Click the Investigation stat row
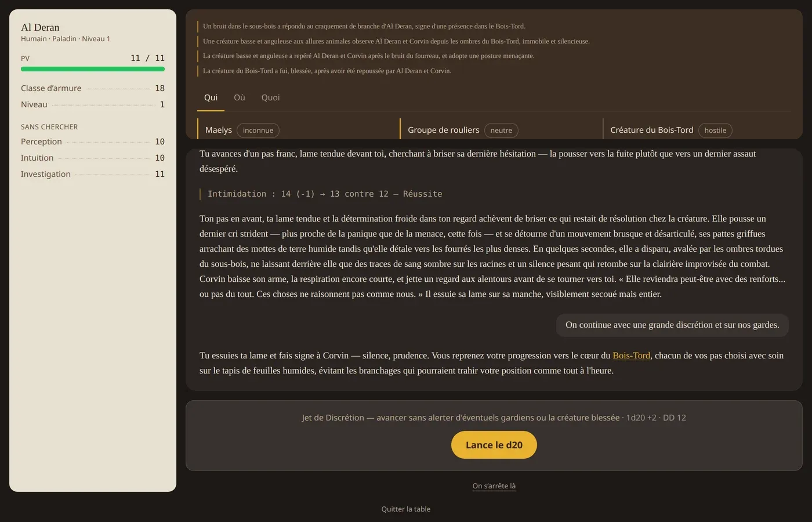 [93, 174]
